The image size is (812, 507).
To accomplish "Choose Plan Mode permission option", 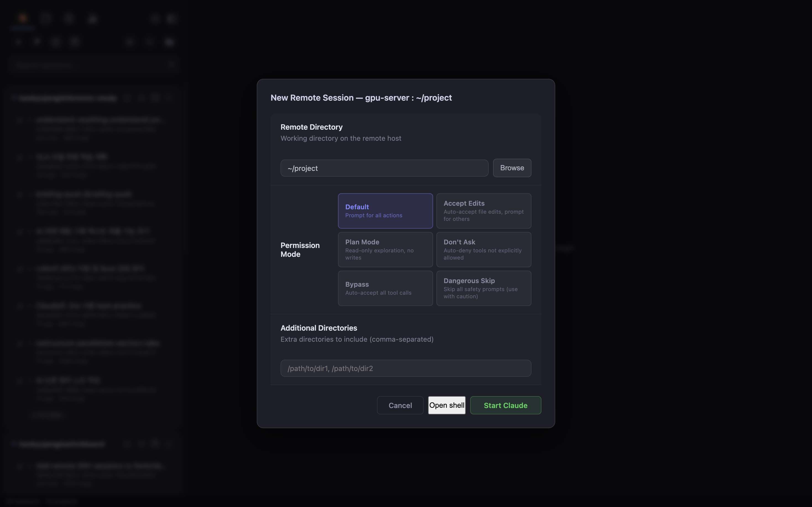I will point(385,249).
